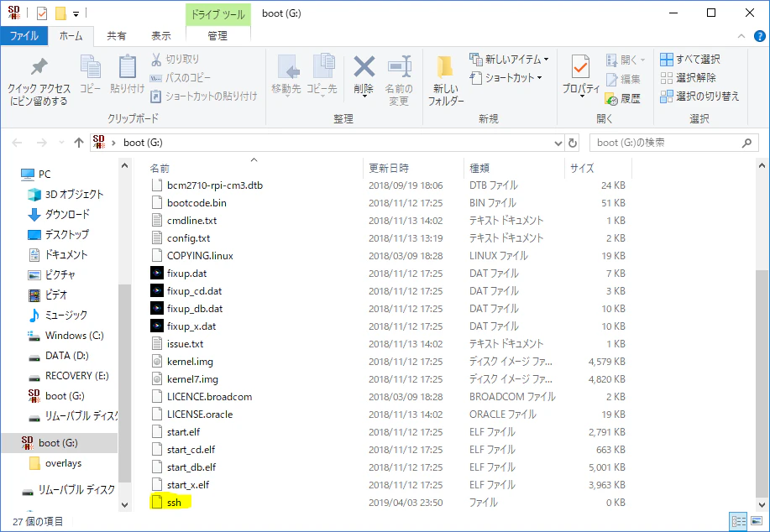Select the kernel7.img file
This screenshot has width=770, height=532.
click(192, 379)
